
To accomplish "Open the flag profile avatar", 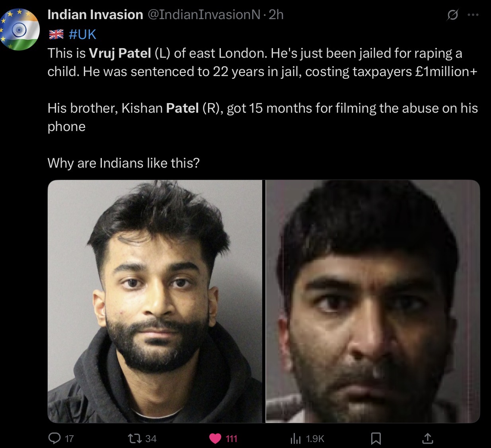I will click(x=19, y=29).
